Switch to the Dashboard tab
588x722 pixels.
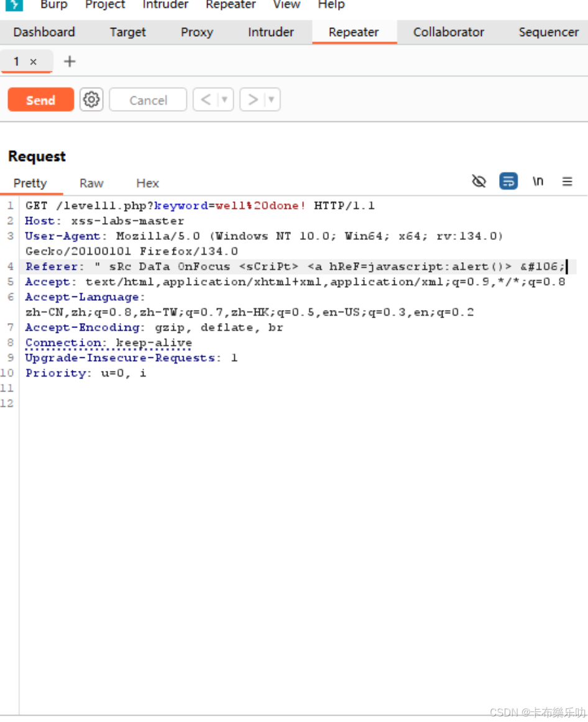click(x=44, y=32)
